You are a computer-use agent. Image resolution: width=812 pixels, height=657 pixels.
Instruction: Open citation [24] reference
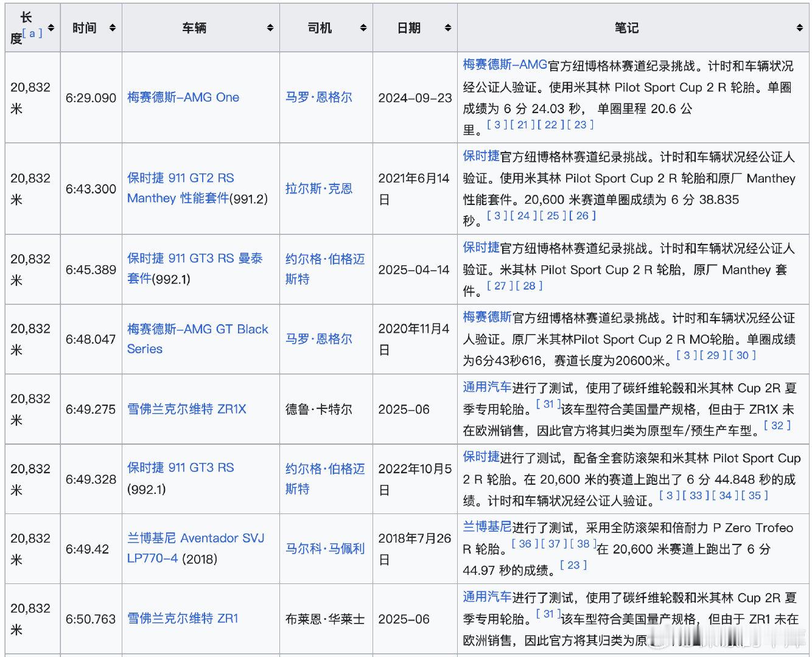523,215
